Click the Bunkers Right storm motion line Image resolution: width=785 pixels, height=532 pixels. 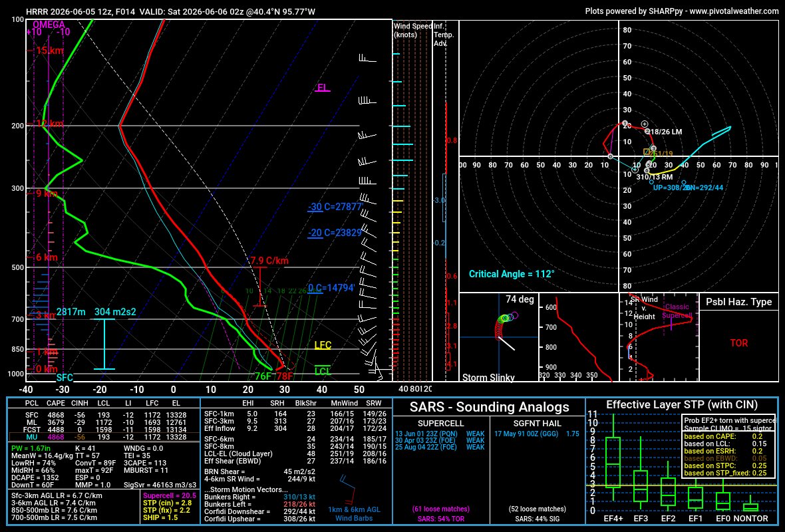click(260, 497)
